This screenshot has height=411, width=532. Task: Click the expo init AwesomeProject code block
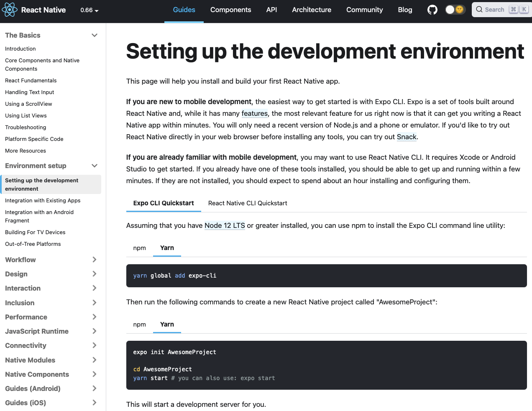point(327,365)
